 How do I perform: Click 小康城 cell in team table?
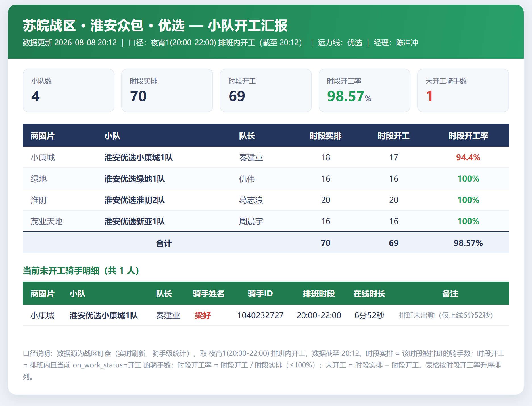click(43, 157)
